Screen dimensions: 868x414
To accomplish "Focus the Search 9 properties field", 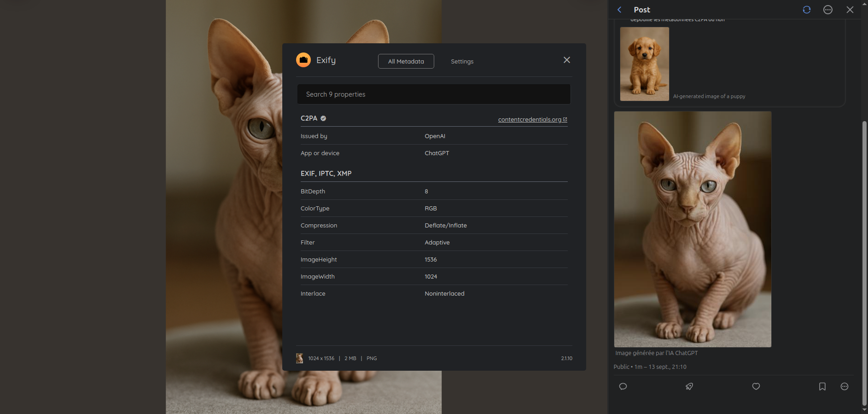I will click(x=434, y=94).
